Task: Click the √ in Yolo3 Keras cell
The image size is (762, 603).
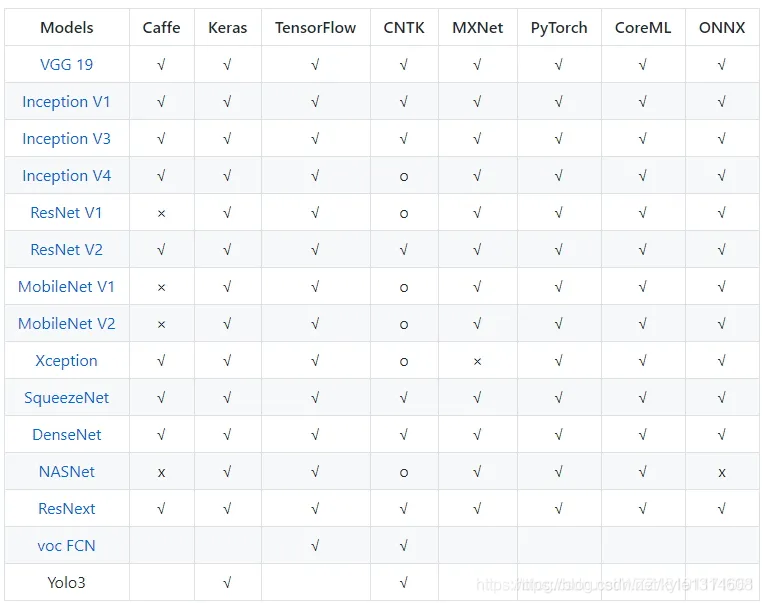Action: (x=227, y=583)
